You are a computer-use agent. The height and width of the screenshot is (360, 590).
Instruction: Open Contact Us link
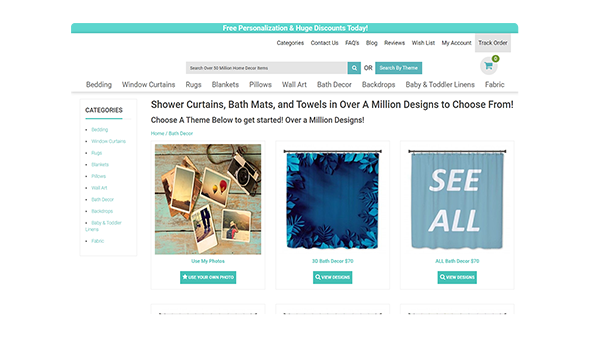click(324, 43)
